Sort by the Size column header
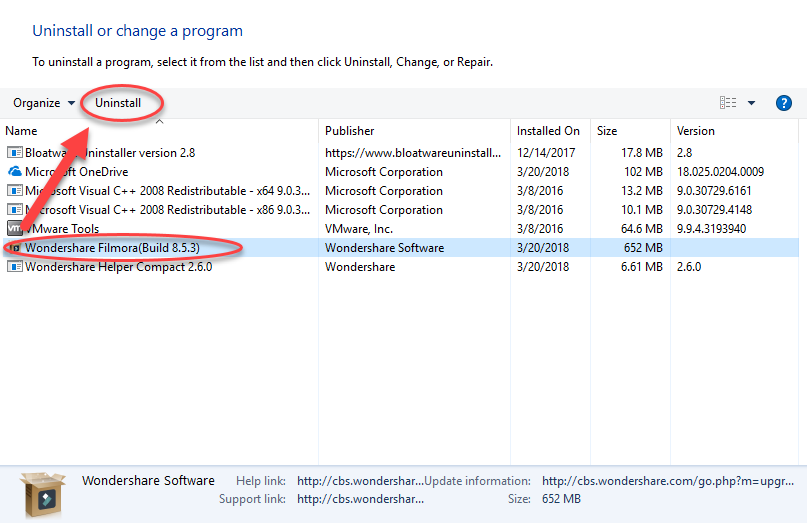 point(607,131)
